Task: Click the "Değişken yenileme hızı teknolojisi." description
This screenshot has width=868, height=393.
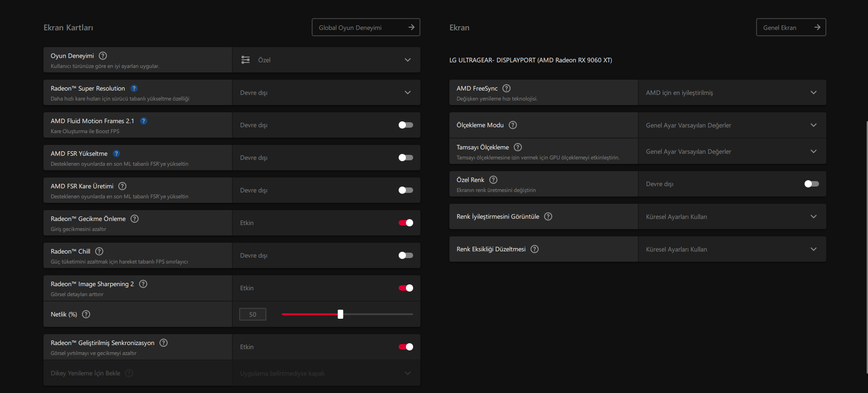Action: pos(497,99)
